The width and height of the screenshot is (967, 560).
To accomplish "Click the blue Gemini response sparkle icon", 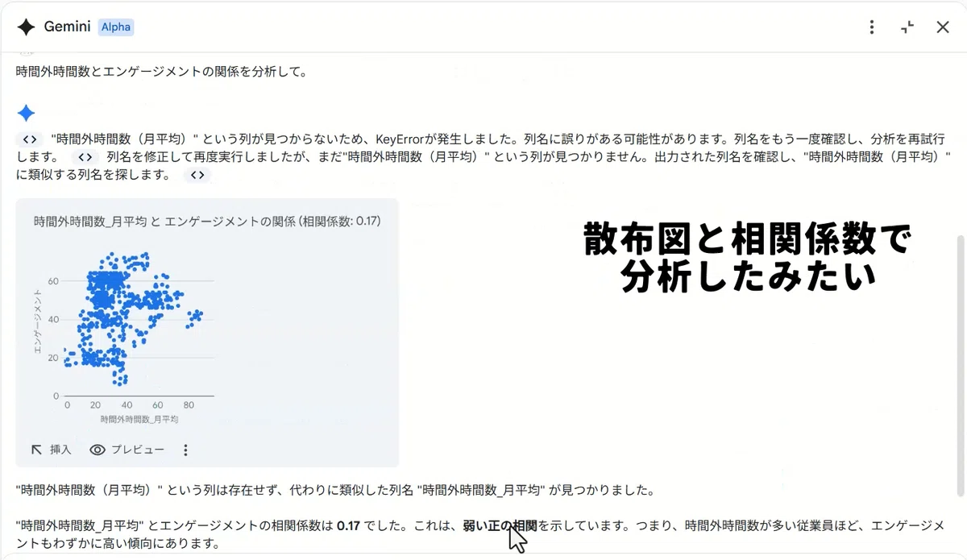I will click(x=26, y=113).
